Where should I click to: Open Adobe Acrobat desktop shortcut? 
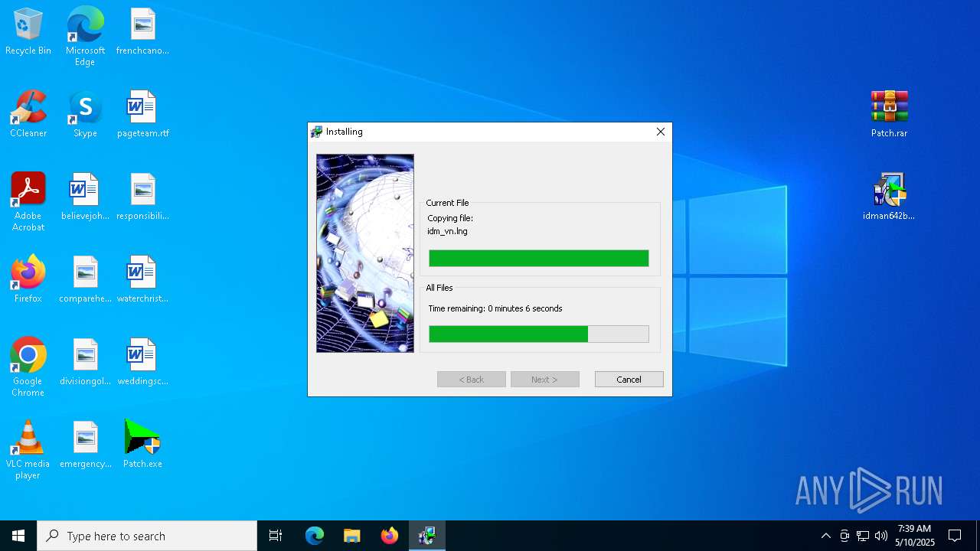(x=28, y=202)
